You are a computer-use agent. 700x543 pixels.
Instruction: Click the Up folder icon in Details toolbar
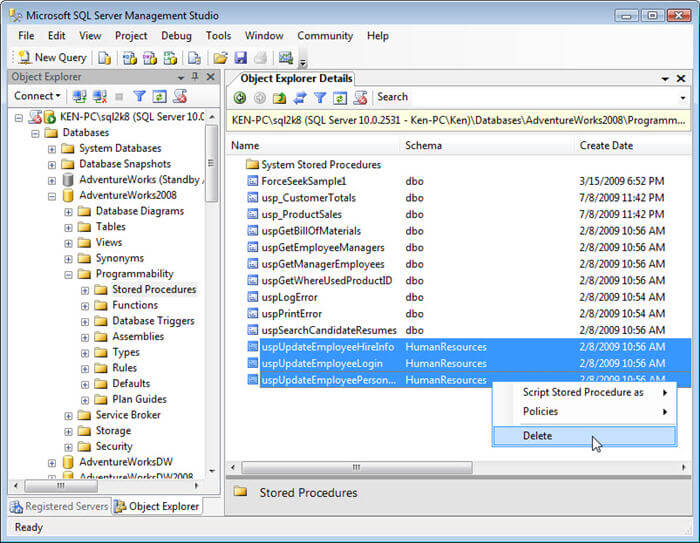(x=280, y=97)
